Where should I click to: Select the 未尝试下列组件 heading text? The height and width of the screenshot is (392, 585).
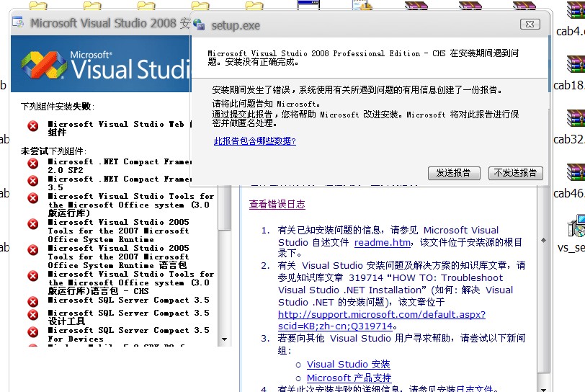[x=53, y=151]
